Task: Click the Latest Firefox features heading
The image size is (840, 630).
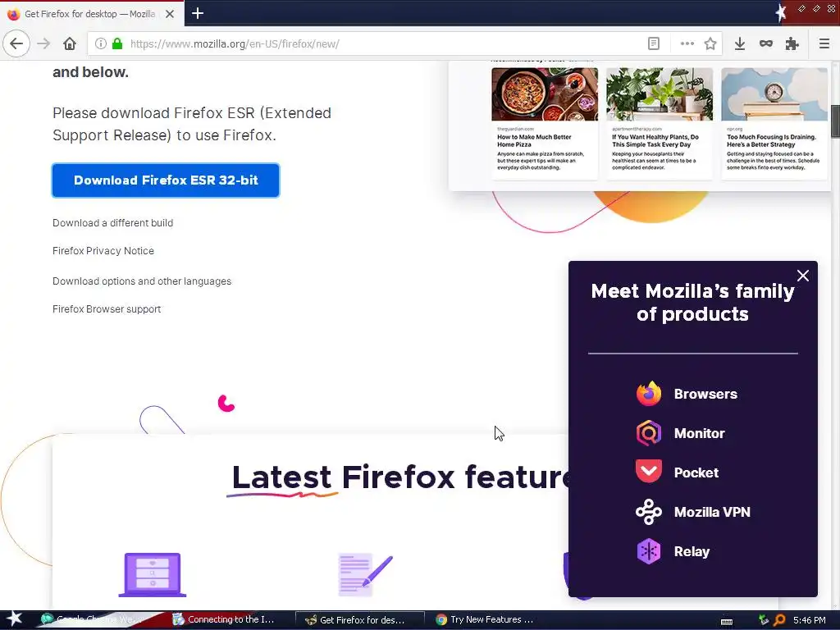Action: [x=399, y=477]
